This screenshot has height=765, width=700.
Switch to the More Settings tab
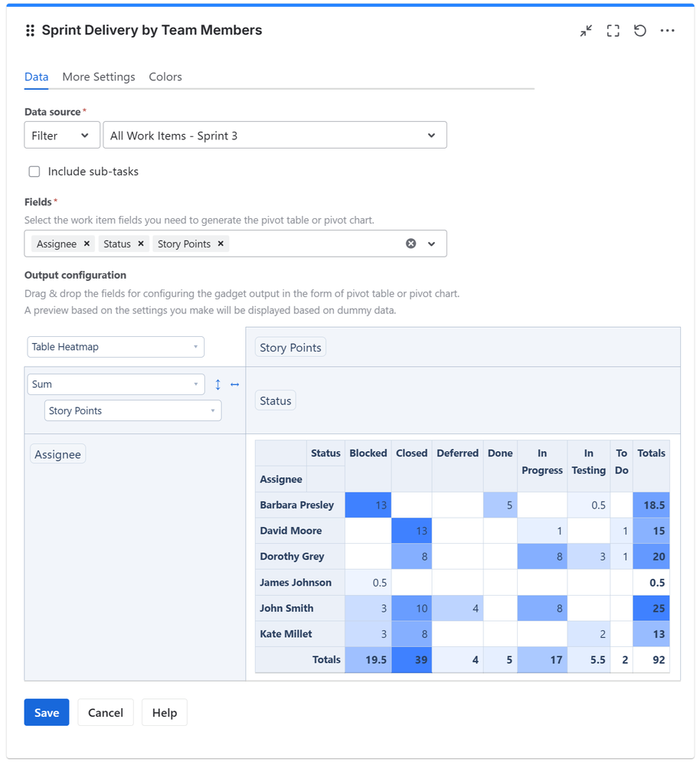point(98,77)
